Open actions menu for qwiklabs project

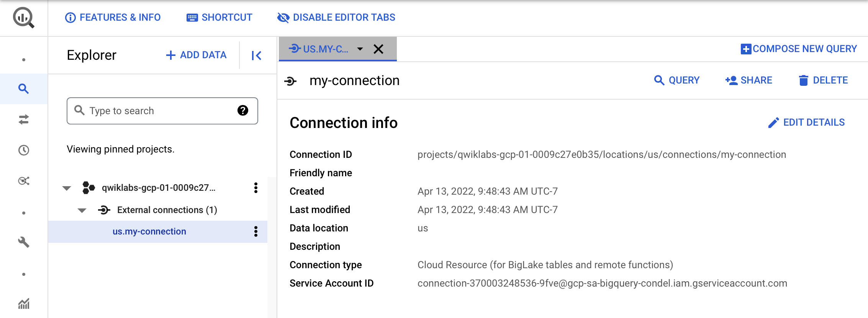point(256,188)
